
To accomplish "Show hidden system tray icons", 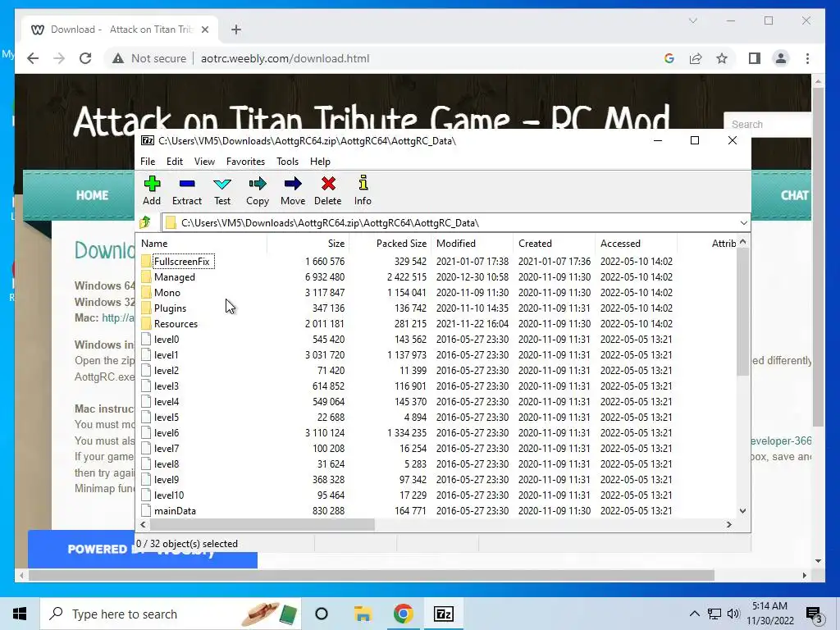I will pyautogui.click(x=694, y=614).
